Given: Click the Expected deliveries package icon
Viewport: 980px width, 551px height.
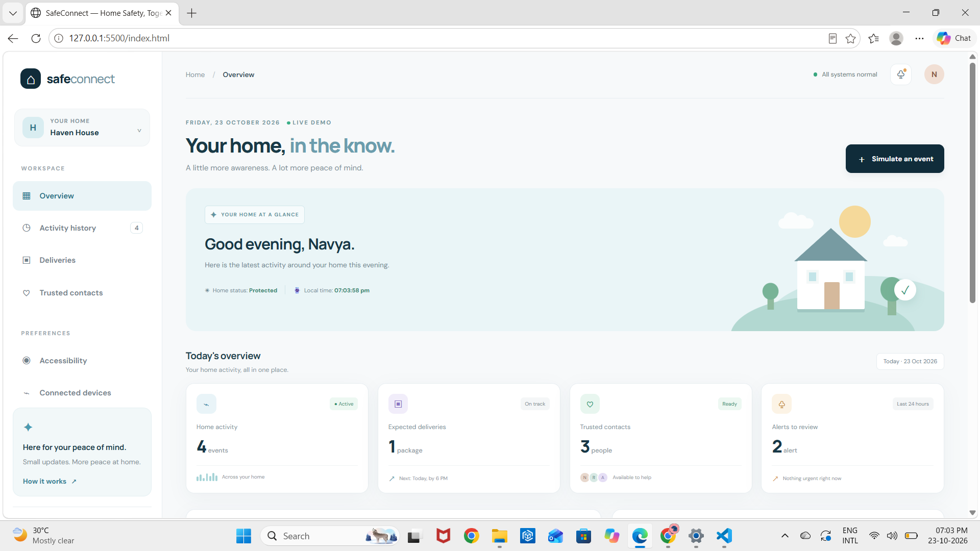Looking at the screenshot, I should coord(398,404).
